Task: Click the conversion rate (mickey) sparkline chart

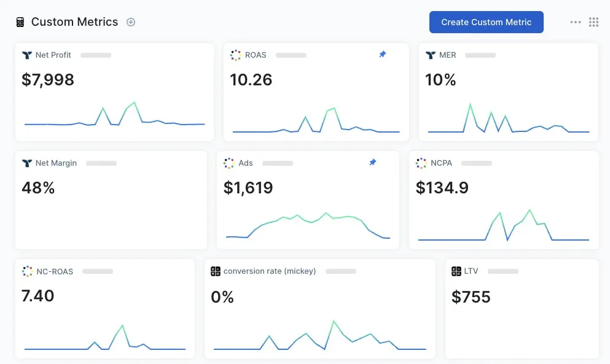Action: (319, 335)
